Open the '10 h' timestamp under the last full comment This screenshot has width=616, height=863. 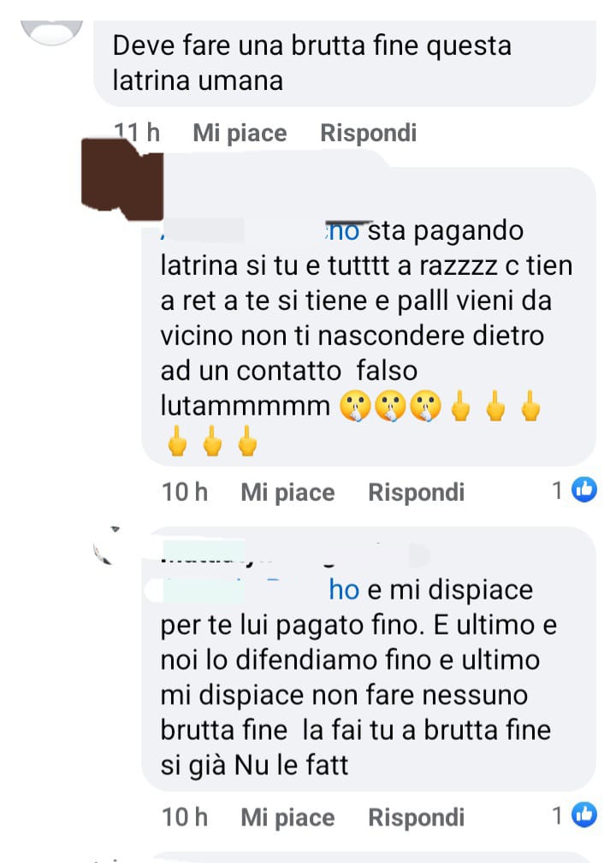(185, 818)
